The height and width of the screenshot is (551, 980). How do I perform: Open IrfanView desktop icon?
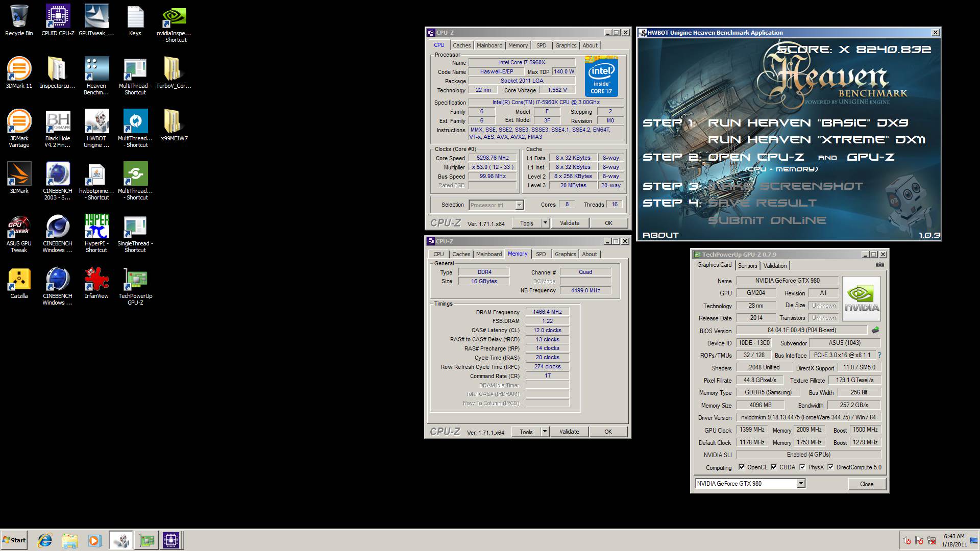pos(96,283)
